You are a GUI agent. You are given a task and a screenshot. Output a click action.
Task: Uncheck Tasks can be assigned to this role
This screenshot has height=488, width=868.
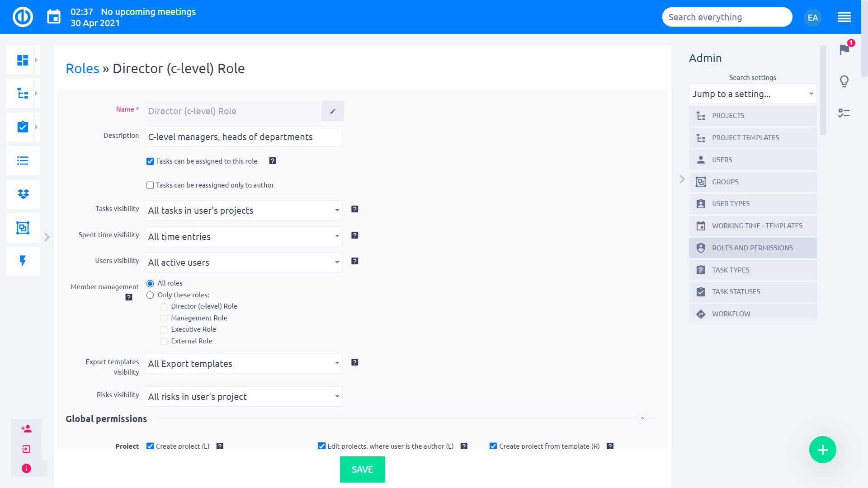[150, 161]
